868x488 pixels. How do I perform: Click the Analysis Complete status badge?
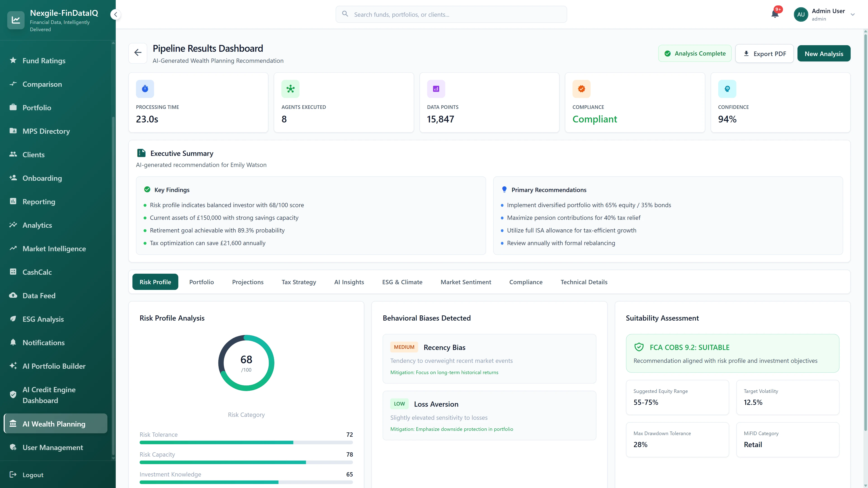[x=694, y=53]
